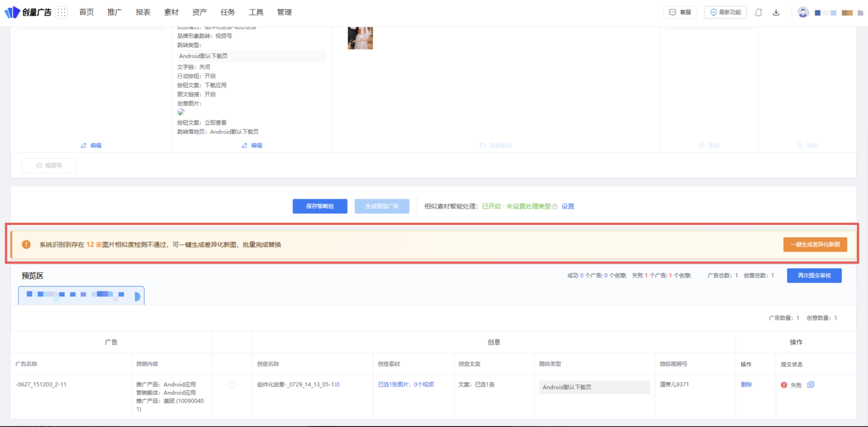
Task: Click the 最新功能 button
Action: click(726, 12)
